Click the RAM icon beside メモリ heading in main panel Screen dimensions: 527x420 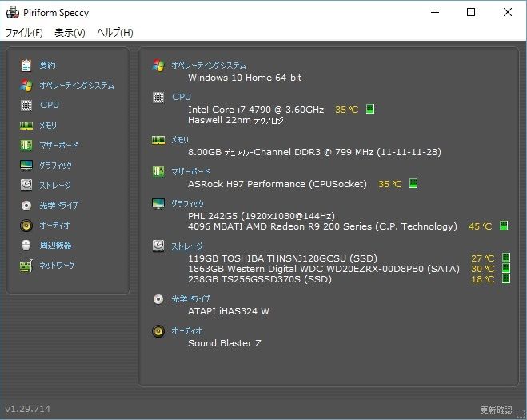(158, 139)
